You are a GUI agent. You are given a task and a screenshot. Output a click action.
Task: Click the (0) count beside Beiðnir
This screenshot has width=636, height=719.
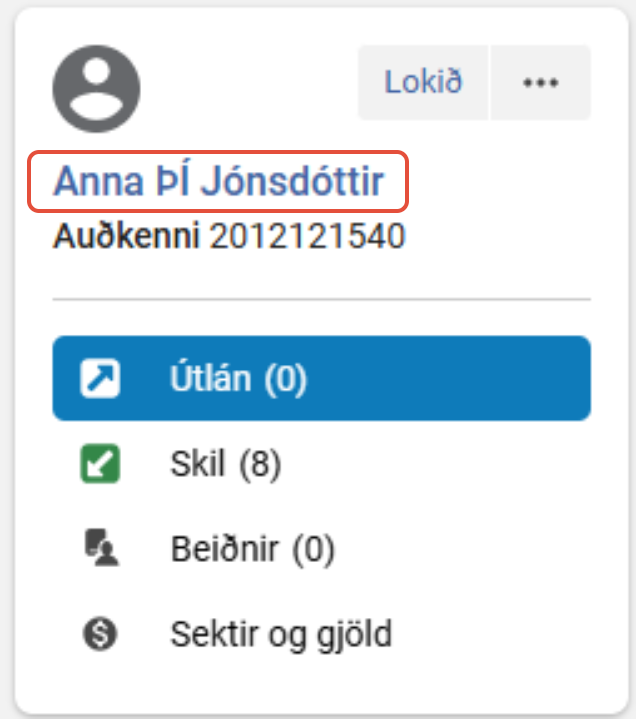click(x=312, y=548)
